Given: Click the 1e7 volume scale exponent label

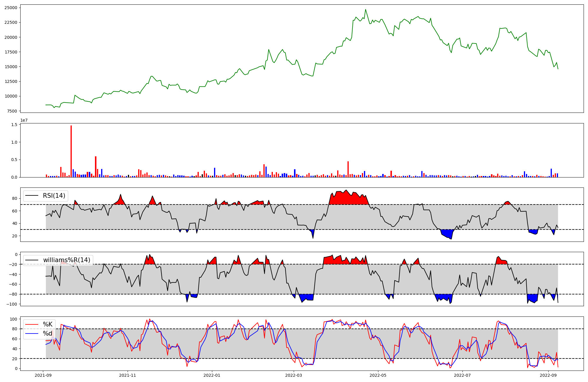Looking at the screenshot, I should pos(24,120).
